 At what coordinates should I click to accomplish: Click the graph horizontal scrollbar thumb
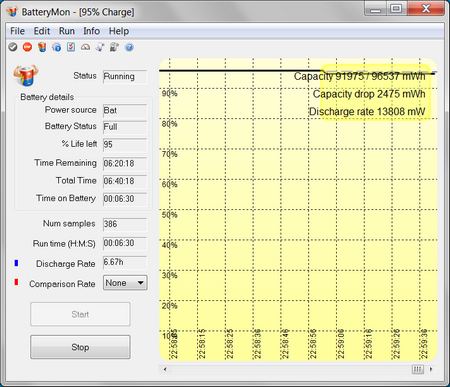click(418, 369)
